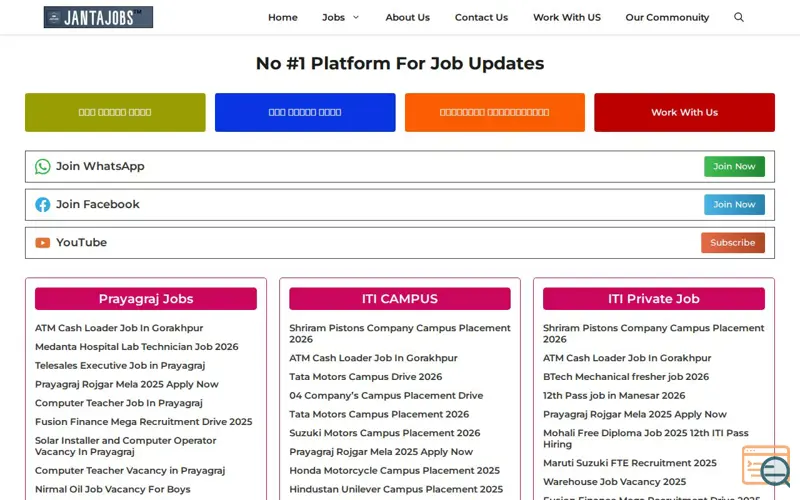Click the JantaJobs logo

[x=98, y=17]
